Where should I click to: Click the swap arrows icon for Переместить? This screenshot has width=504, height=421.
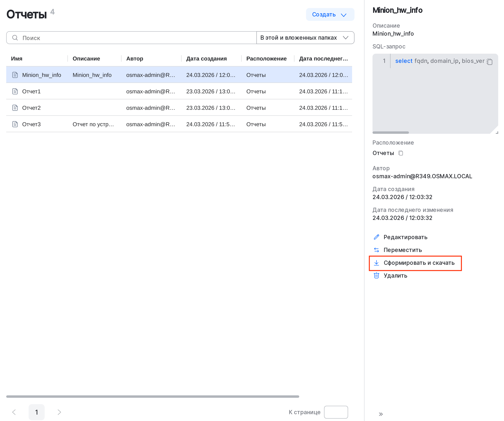point(376,250)
